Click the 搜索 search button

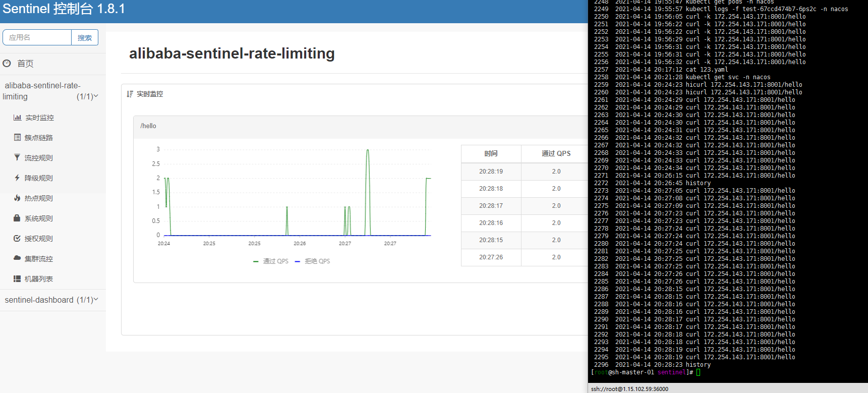tap(85, 38)
